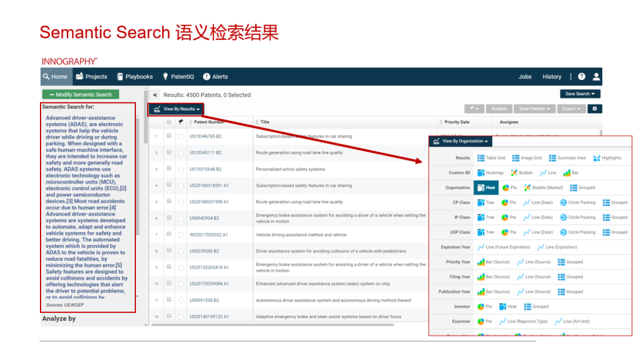
Task: Select IP Class Line (Date) chart
Action: [538, 217]
